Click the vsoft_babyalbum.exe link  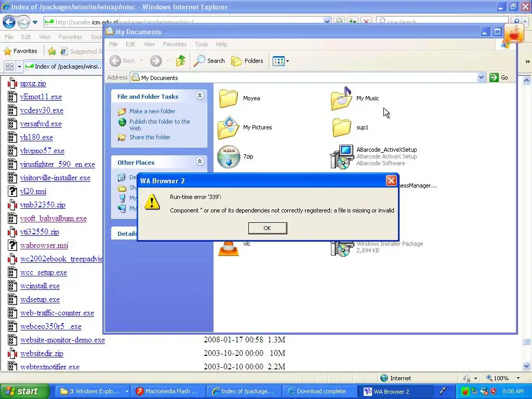pyautogui.click(x=54, y=218)
